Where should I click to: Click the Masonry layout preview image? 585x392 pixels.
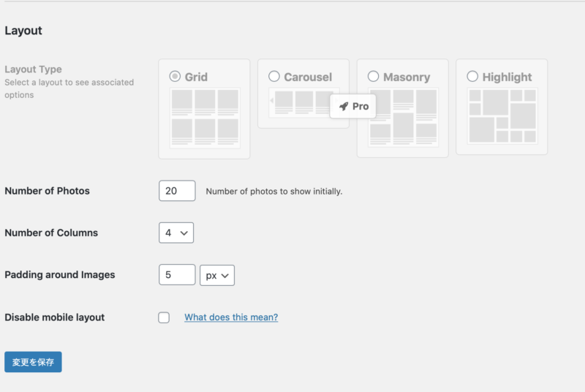(404, 117)
